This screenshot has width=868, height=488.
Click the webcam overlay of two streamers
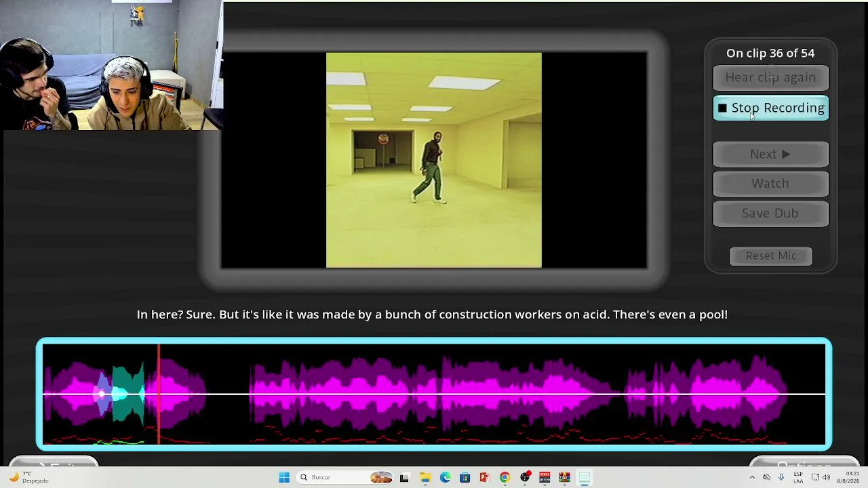111,65
